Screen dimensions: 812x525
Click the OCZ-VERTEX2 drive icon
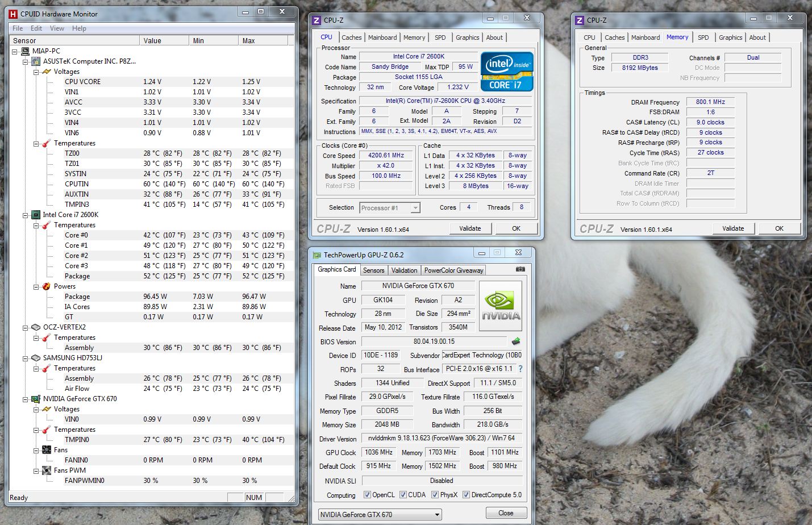pyautogui.click(x=36, y=327)
